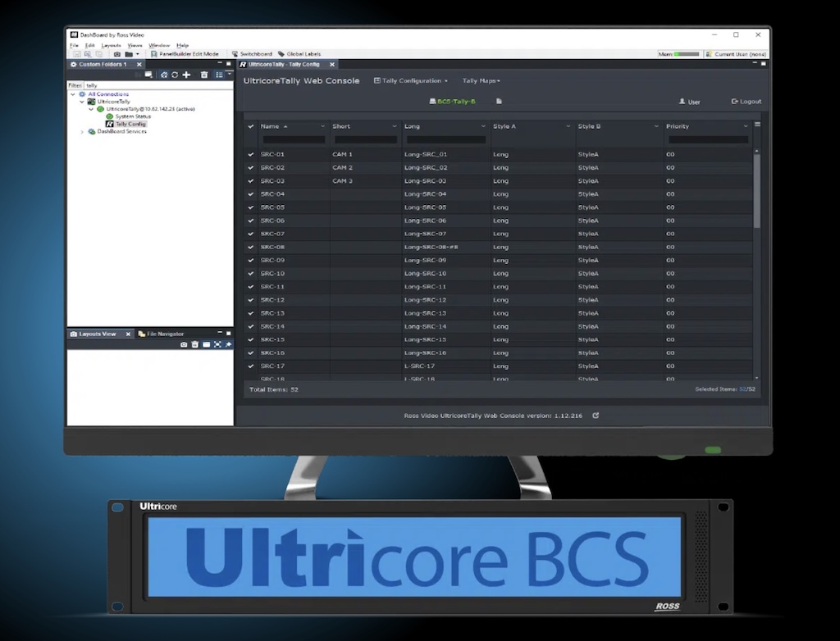Click the DashBoard Services icon in tree
840x641 pixels.
(92, 131)
